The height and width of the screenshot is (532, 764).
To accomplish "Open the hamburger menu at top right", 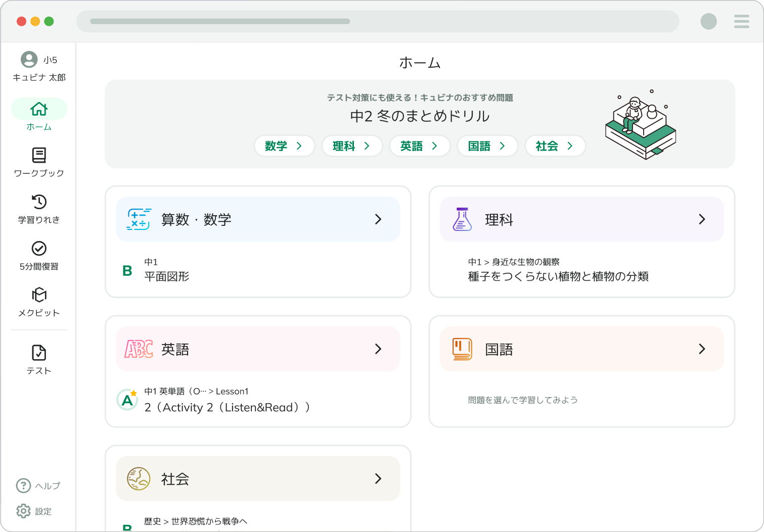I will tap(741, 21).
